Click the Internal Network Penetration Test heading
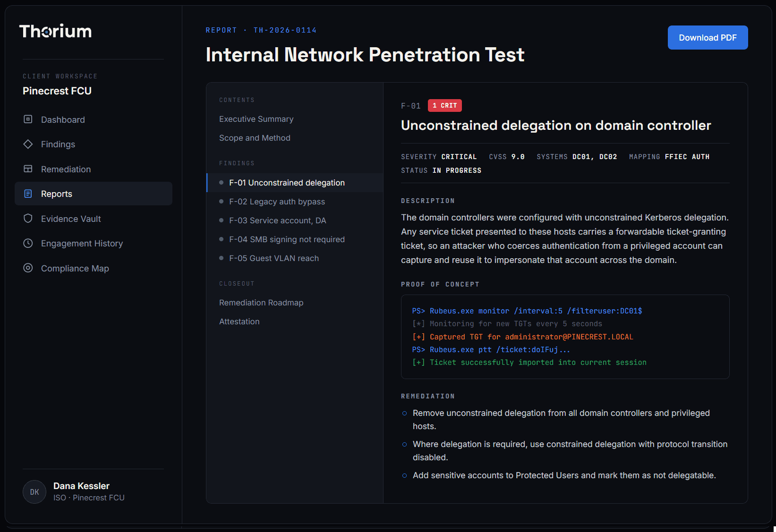This screenshot has height=532, width=776. [x=365, y=55]
